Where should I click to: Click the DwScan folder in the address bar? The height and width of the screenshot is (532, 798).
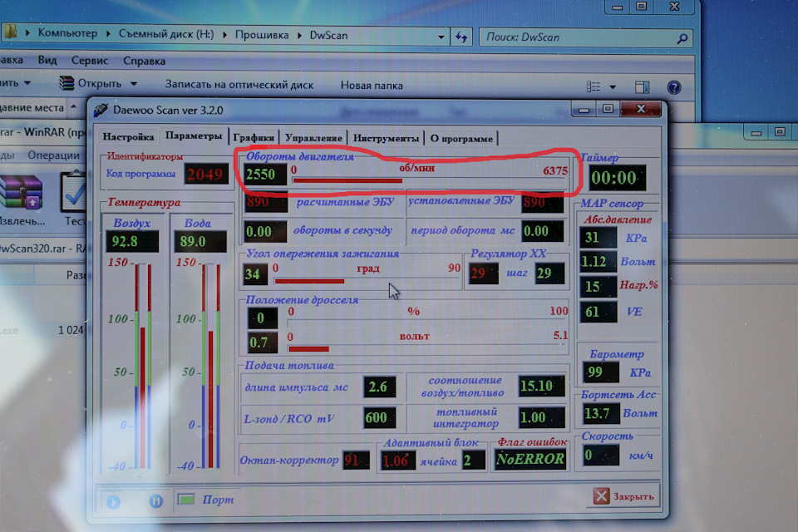(x=329, y=36)
